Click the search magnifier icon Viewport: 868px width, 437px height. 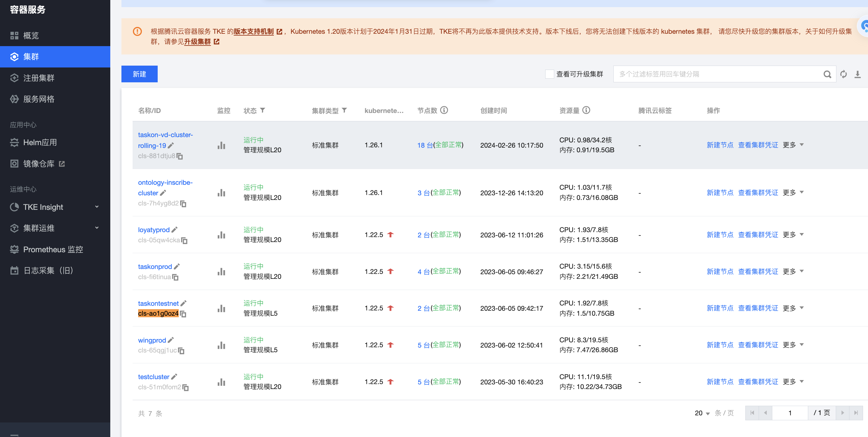827,74
